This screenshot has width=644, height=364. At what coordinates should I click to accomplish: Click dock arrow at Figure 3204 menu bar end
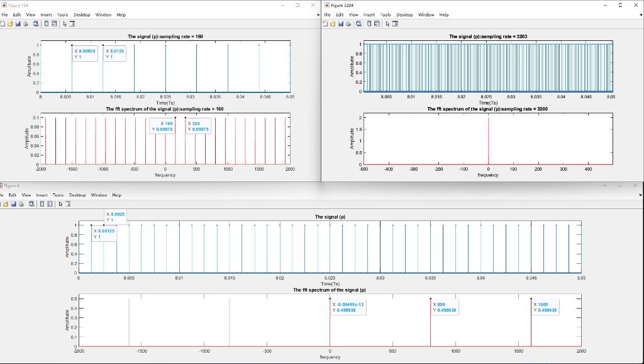(x=641, y=15)
